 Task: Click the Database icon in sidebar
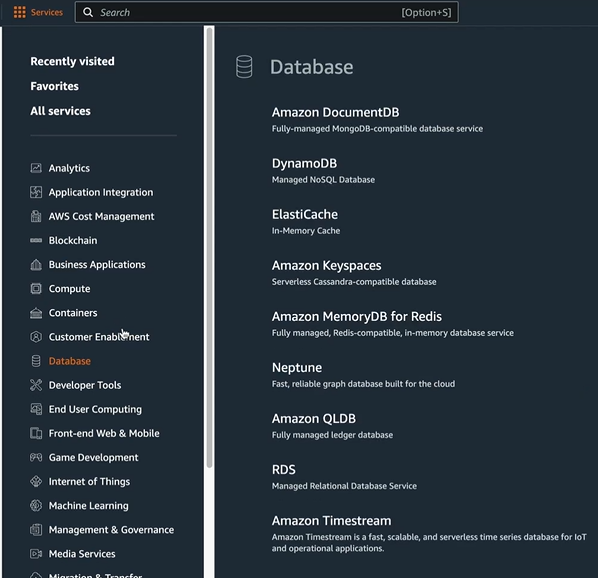click(36, 361)
